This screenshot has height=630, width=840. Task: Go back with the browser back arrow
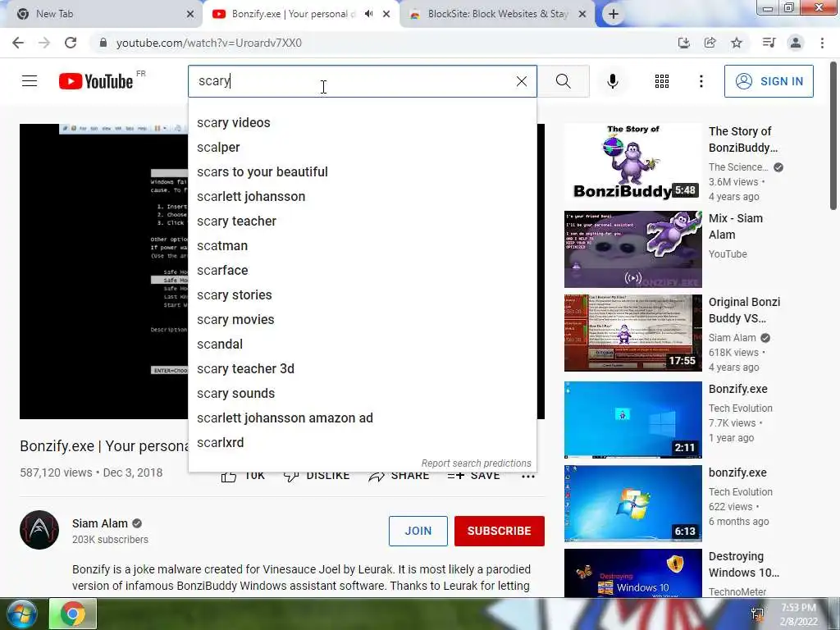click(x=18, y=43)
